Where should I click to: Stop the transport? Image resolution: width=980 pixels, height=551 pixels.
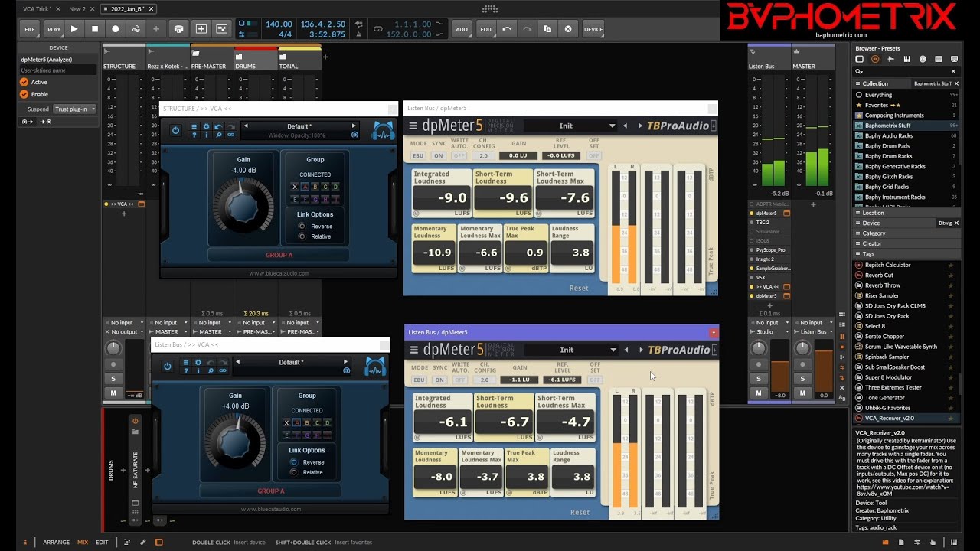95,29
